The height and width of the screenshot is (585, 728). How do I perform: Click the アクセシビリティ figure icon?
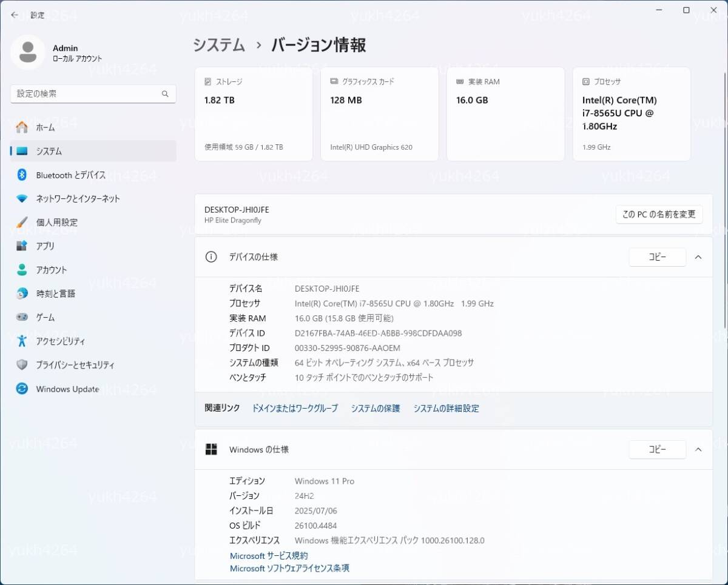point(22,341)
